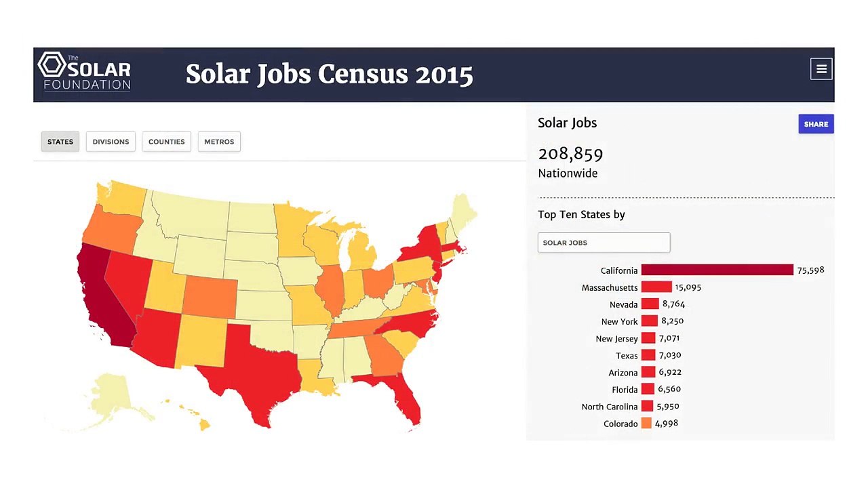
Task: Switch to the Divisions tab
Action: pos(111,142)
